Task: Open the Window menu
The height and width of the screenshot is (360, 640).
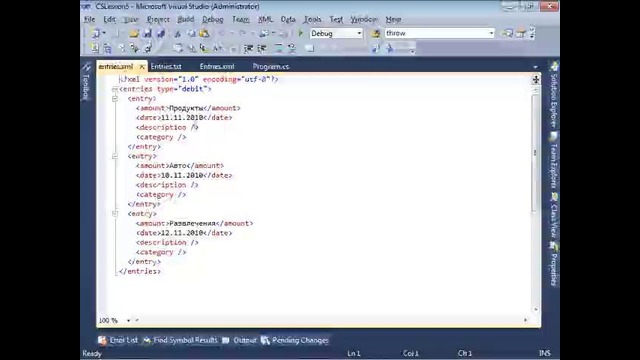Action: click(364, 19)
